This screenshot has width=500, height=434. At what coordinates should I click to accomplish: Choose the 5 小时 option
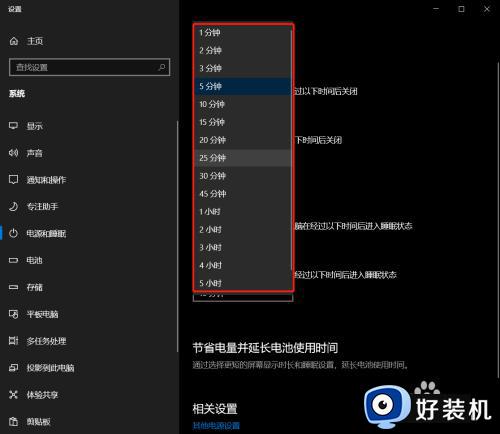(242, 283)
